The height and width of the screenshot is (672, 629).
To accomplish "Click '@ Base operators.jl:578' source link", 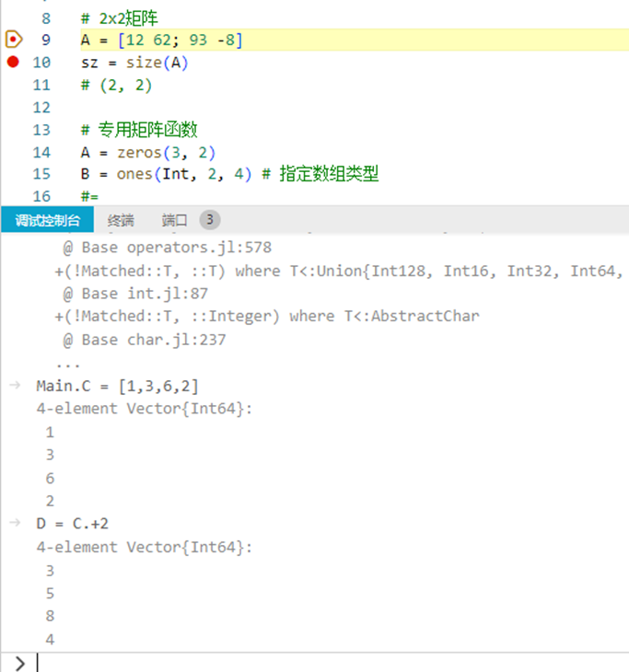I will pos(168,248).
